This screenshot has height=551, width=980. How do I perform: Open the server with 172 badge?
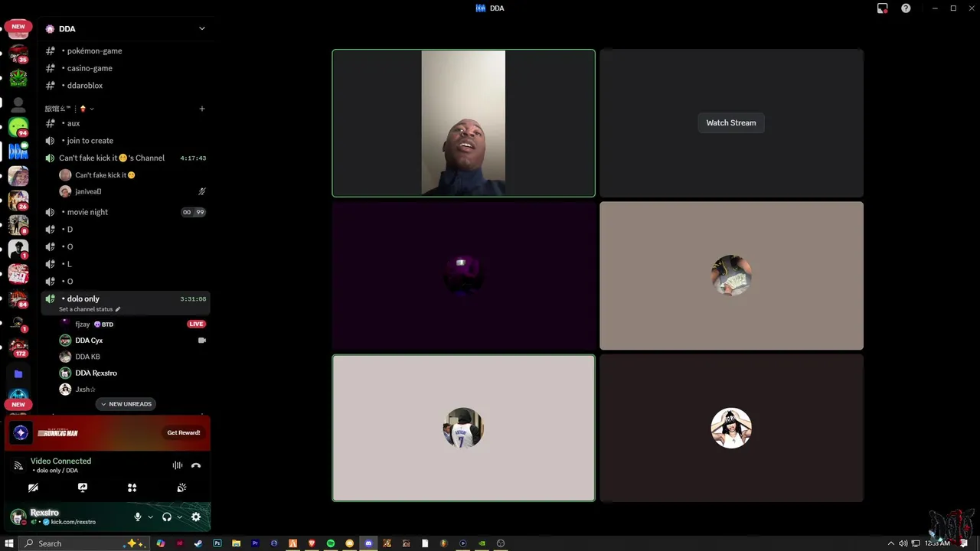[18, 347]
